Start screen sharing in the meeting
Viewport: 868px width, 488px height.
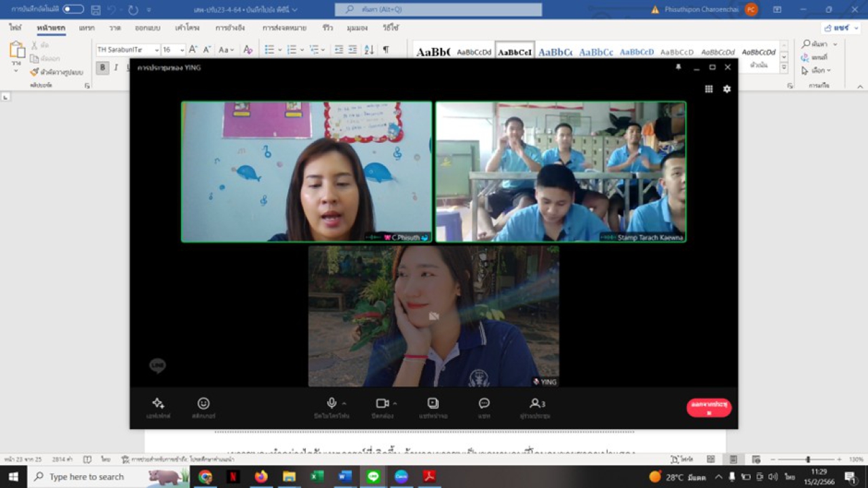(x=433, y=403)
